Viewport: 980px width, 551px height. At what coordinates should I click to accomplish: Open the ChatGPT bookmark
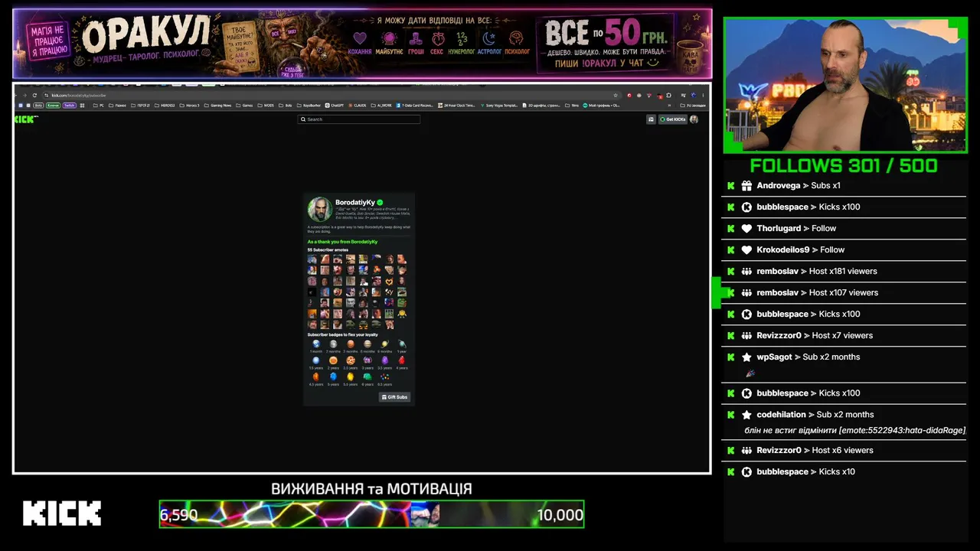pos(335,106)
